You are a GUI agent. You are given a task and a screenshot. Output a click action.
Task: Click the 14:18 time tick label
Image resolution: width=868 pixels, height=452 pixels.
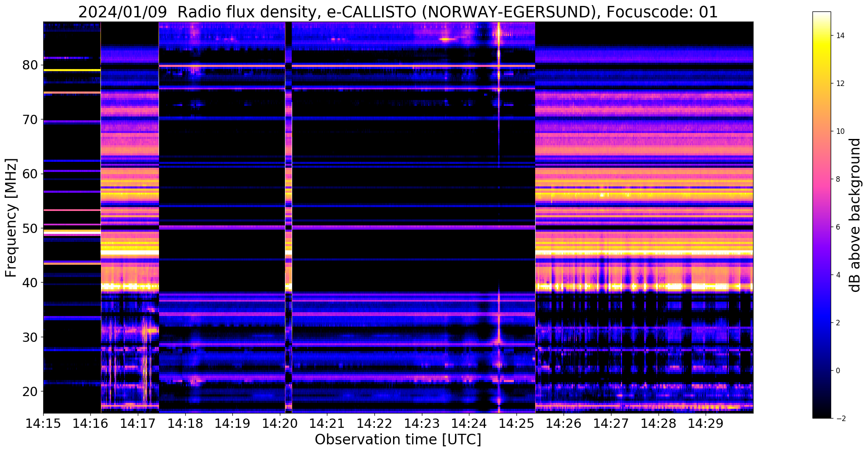click(x=185, y=423)
